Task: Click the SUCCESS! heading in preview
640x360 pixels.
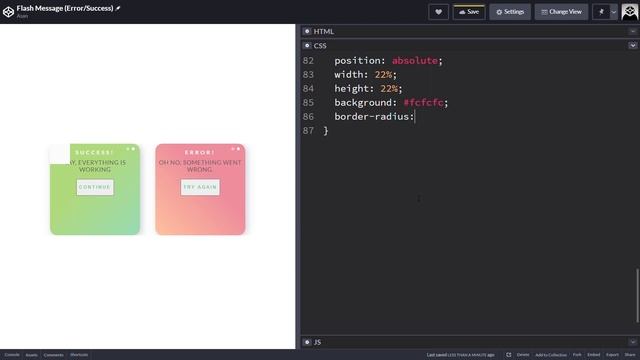Action: click(94, 152)
